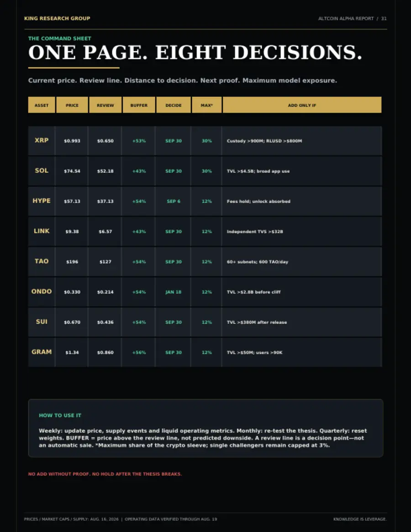411x532 pixels.
Task: Click SUI review line $0.436
Action: (105, 322)
